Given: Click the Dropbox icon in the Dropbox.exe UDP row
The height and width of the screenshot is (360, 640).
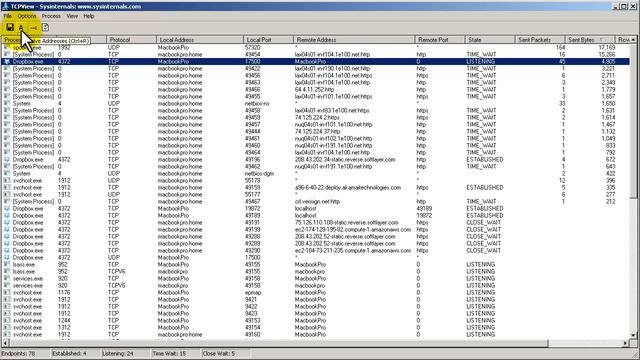Looking at the screenshot, I should click(x=7, y=258).
